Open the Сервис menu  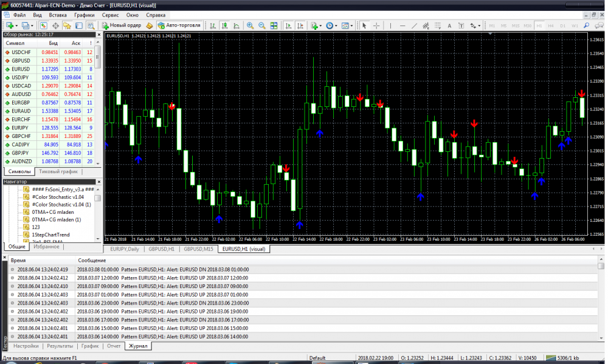click(111, 15)
